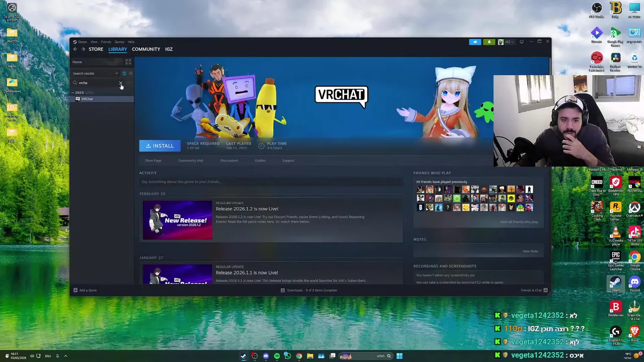The height and width of the screenshot is (362, 644).
Task: Open Logitech G HUB desktop shortcut
Action: 616,335
